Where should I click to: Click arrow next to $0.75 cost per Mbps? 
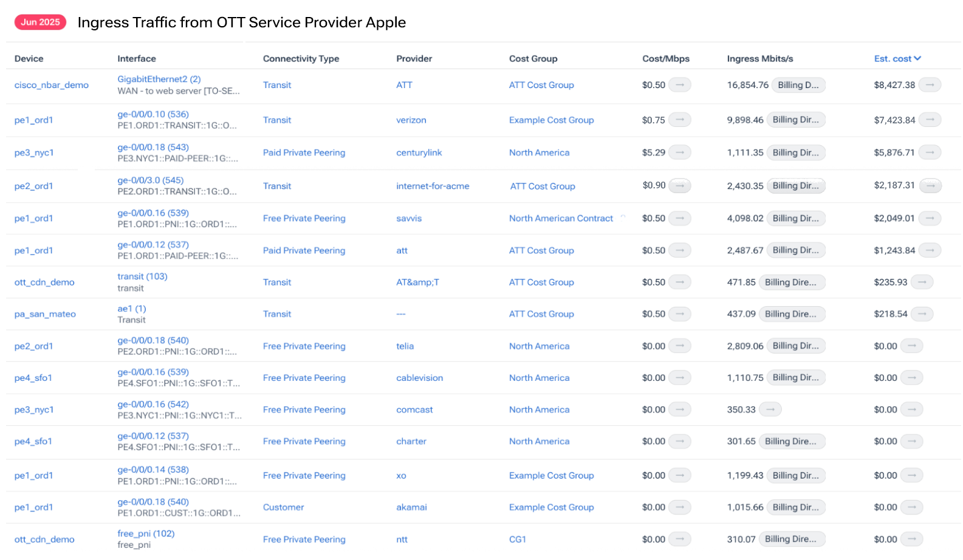tap(680, 120)
